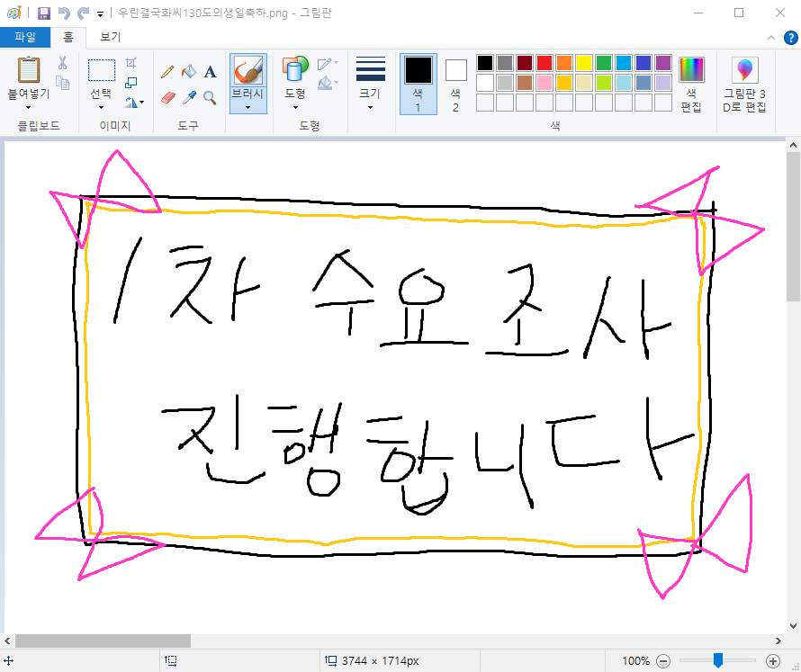Select the Magnifier tool
The image size is (801, 672).
coord(210,97)
